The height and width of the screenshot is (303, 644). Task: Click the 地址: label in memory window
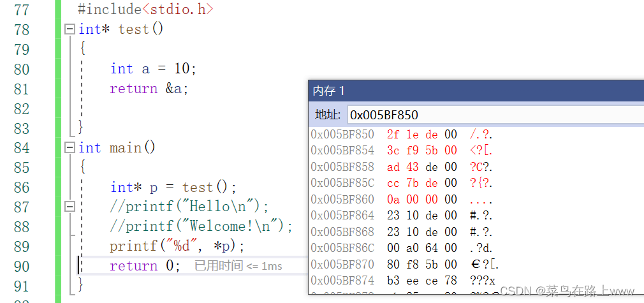pyautogui.click(x=328, y=115)
